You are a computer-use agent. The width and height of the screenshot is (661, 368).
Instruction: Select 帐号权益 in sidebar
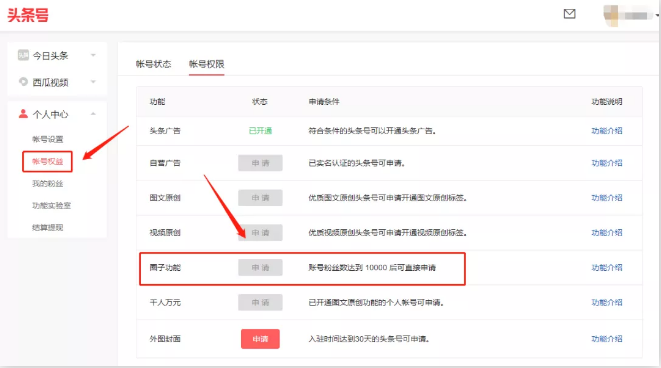tap(48, 161)
